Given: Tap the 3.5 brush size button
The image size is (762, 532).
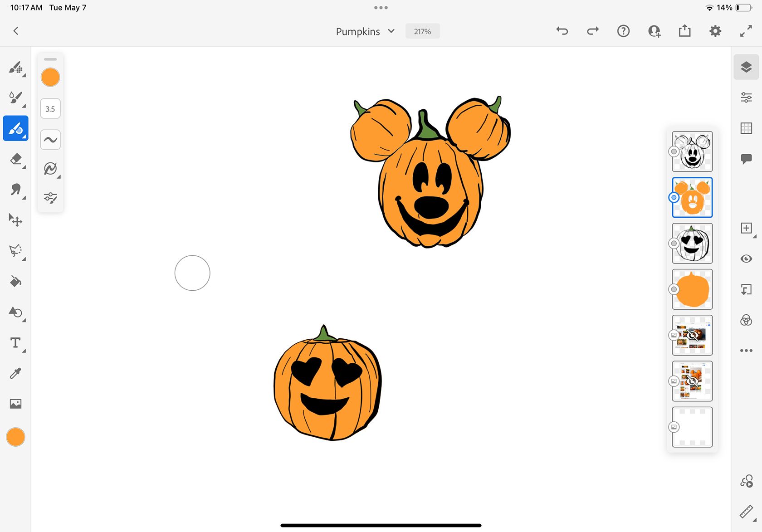Looking at the screenshot, I should coord(50,109).
